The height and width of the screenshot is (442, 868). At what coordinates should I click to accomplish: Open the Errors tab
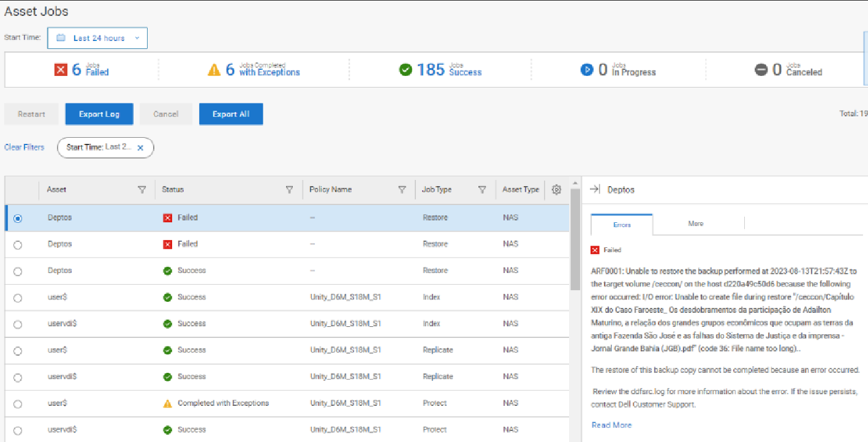point(622,225)
